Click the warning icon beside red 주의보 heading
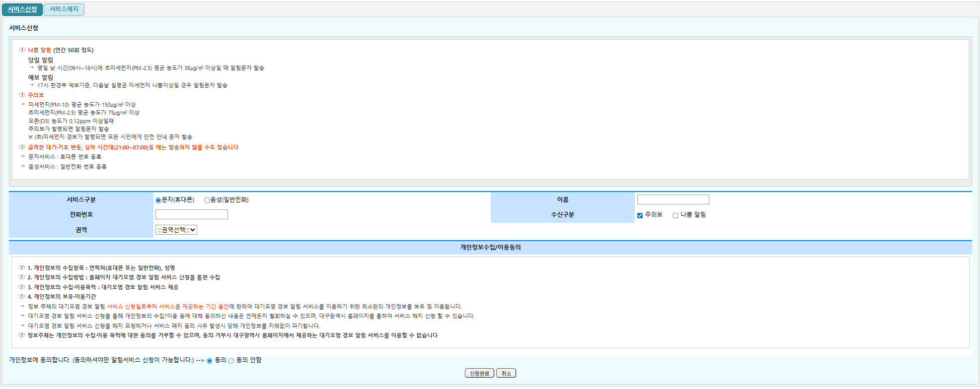 [x=22, y=95]
